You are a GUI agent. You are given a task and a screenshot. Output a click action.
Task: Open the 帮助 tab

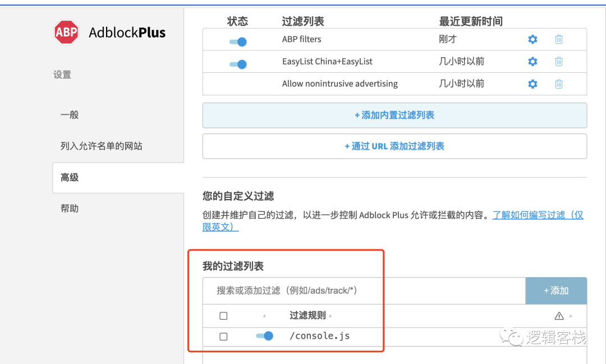point(70,209)
